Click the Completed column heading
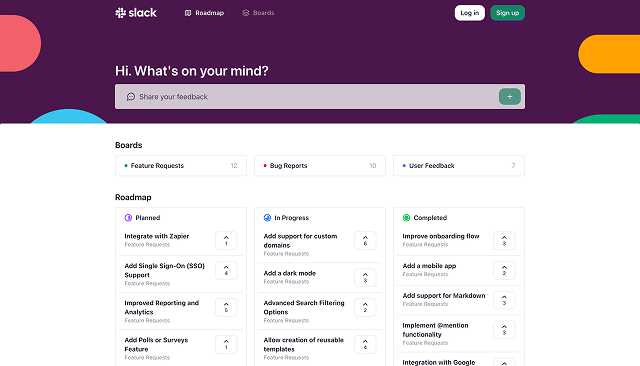 point(430,218)
